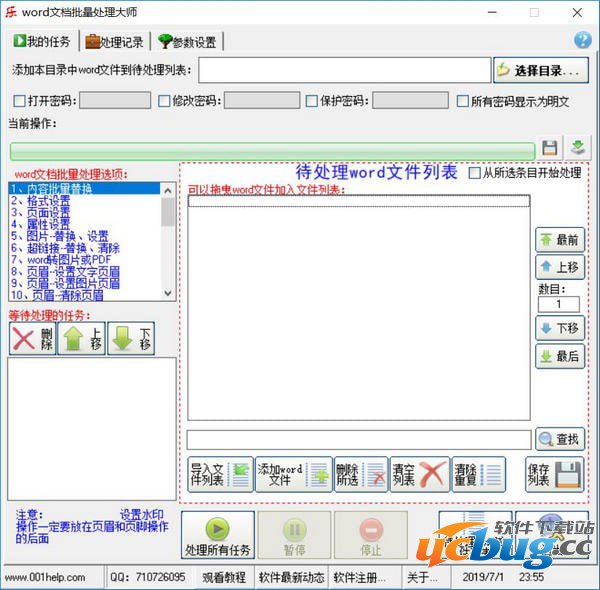Screen dimensions: 600x590
Task: Click the pending word file list area
Action: click(359, 308)
